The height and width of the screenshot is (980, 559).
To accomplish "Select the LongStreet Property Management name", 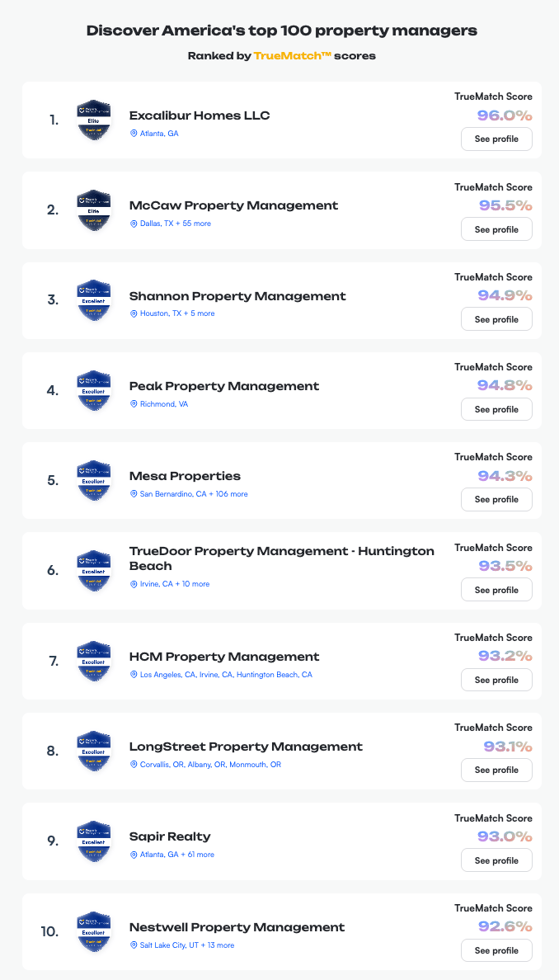I will coord(246,746).
